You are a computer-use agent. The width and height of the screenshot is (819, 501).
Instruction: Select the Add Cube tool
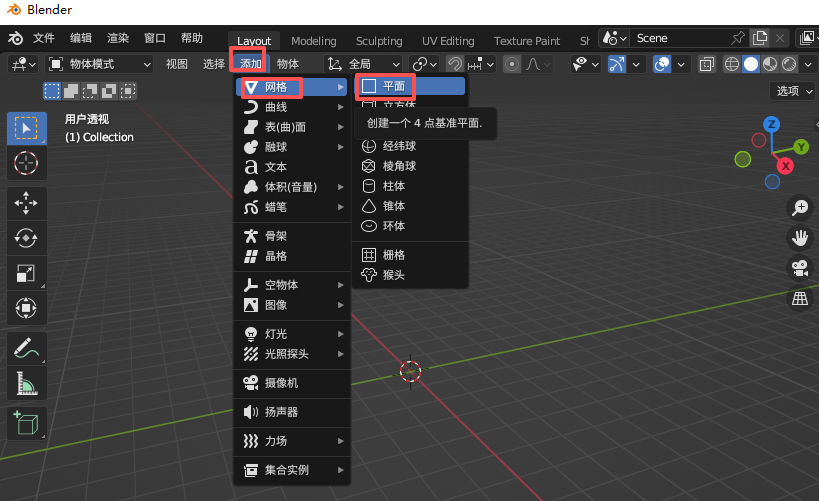click(26, 423)
